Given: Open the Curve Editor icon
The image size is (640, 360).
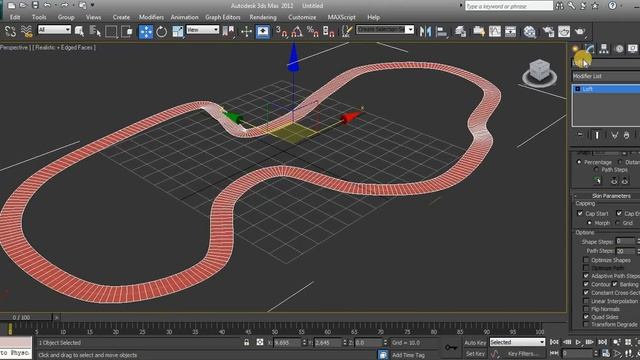Looking at the screenshot, I should [495, 31].
